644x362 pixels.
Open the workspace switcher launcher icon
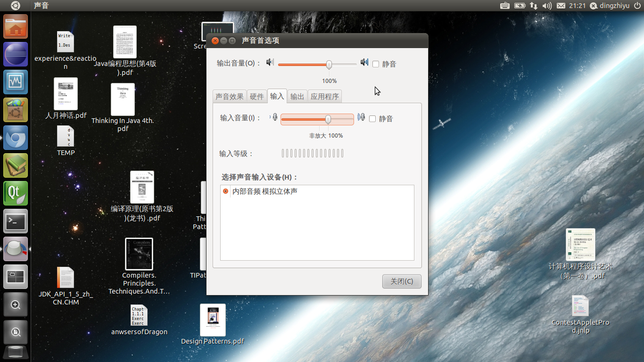point(16,277)
